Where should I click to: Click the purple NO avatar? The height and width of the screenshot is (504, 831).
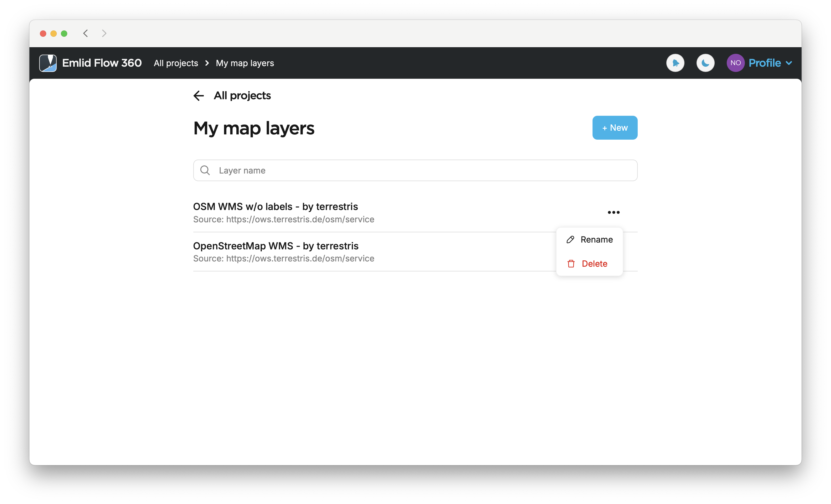(736, 63)
